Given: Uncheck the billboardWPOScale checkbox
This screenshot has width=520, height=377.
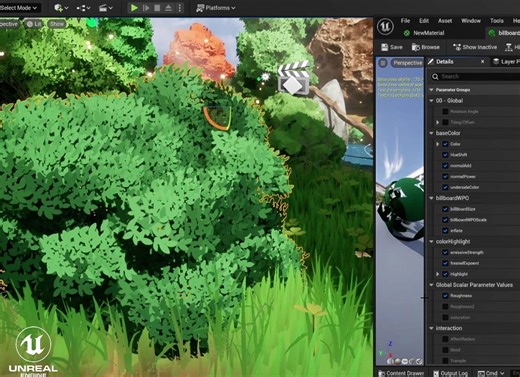Looking at the screenshot, I should point(445,220).
